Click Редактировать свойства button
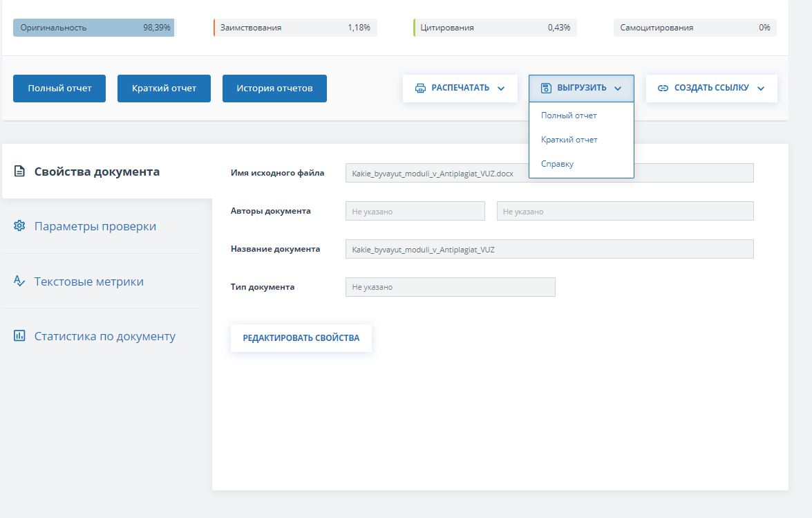This screenshot has width=812, height=518. click(301, 338)
